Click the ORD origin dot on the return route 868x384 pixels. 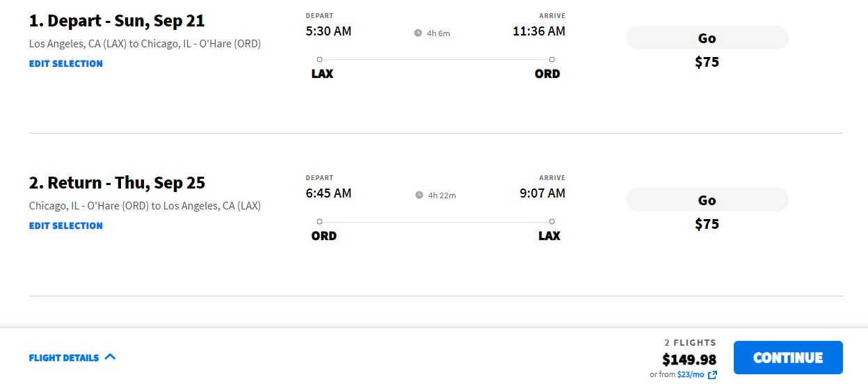319,222
